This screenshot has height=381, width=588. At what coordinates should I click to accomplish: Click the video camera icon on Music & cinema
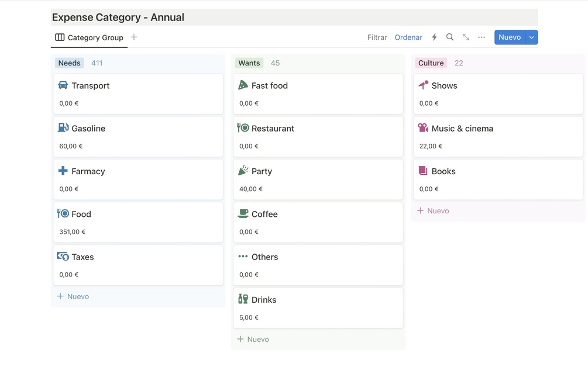coord(423,128)
